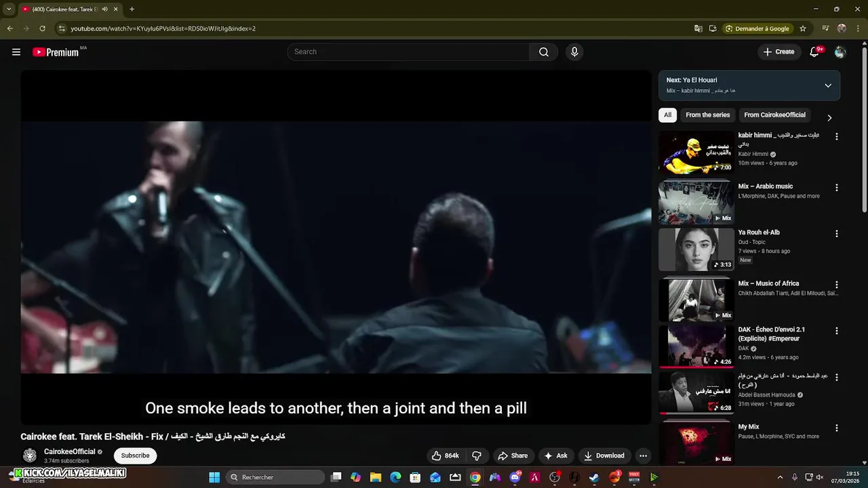Viewport: 868px width, 488px height.
Task: Click the Share button
Action: [x=512, y=455]
